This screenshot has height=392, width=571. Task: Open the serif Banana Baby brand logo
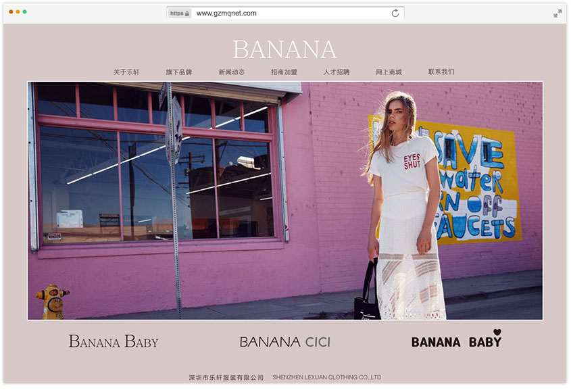coord(114,341)
